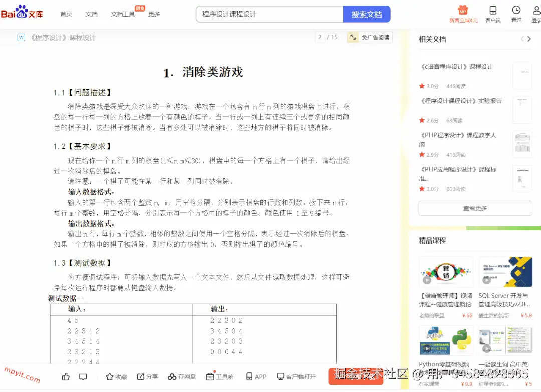The image size is (541, 392).
Task: Click the 登录 user icon
Action: coord(536,14)
